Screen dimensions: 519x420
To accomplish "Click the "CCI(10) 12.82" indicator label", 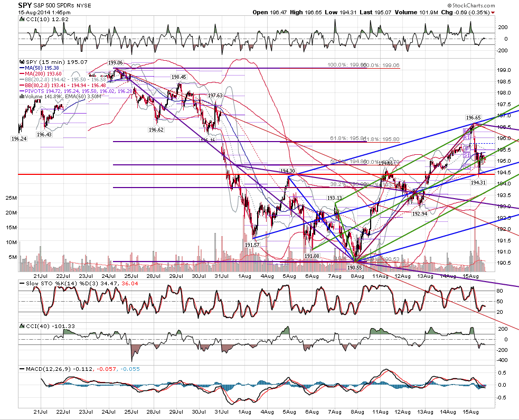I will tap(47, 19).
